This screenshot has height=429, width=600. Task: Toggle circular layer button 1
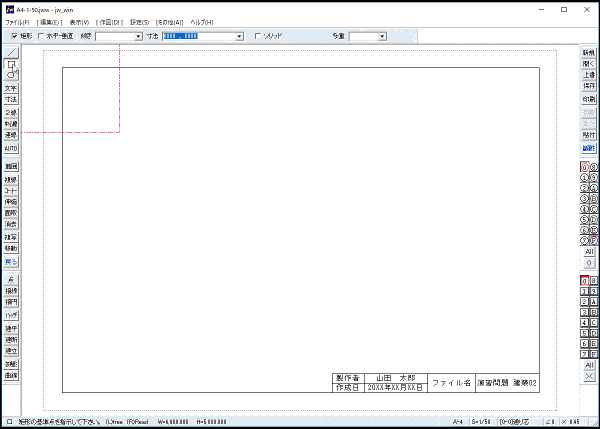point(584,178)
